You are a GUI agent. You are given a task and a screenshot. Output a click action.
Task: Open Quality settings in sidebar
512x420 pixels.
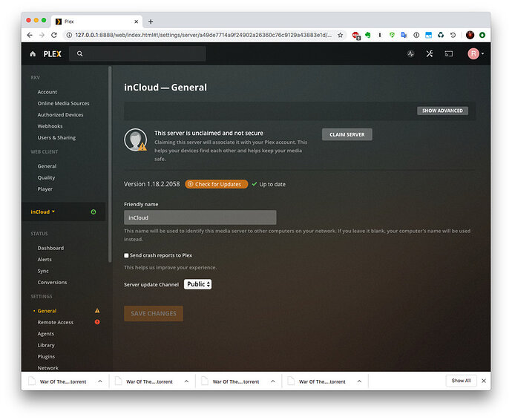(x=46, y=177)
